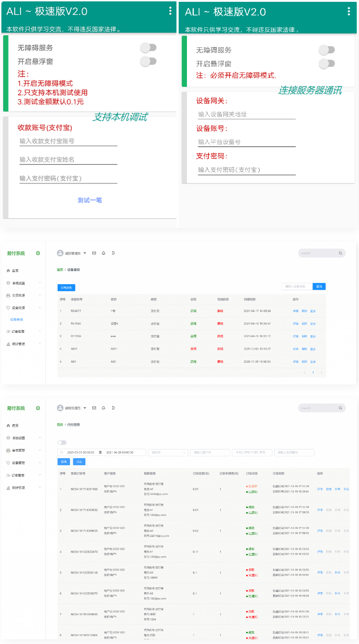Focus the 输入设备网关地址 field
Viewport: 359px width, 644px height.
pyautogui.click(x=246, y=114)
